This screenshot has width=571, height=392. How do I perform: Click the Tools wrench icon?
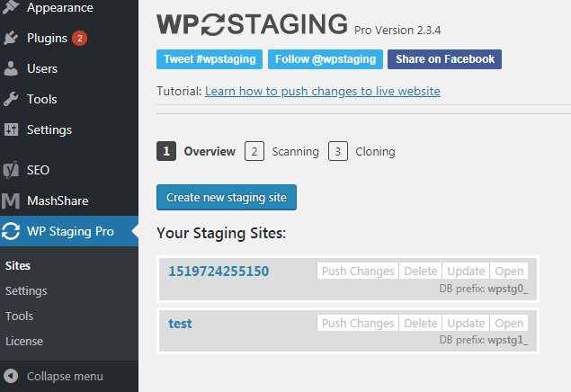point(11,99)
